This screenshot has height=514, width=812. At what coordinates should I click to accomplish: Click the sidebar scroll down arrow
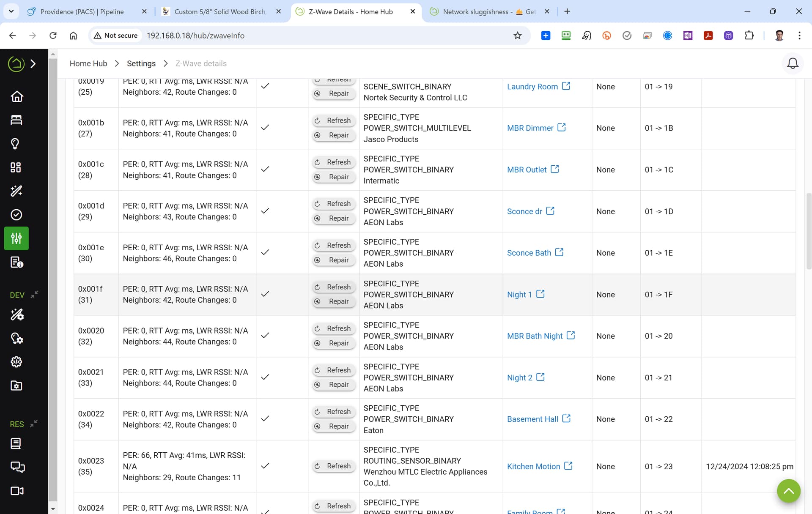click(x=53, y=509)
